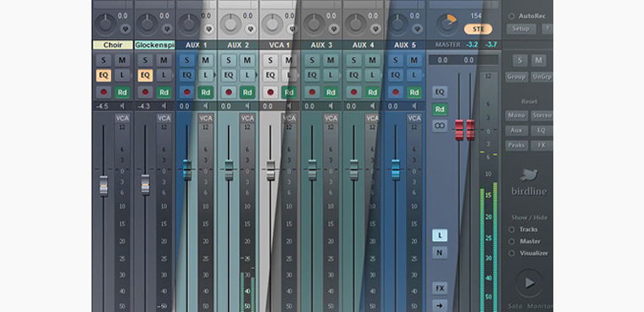
Task: Click the Solo Monitor play button
Action: (529, 283)
